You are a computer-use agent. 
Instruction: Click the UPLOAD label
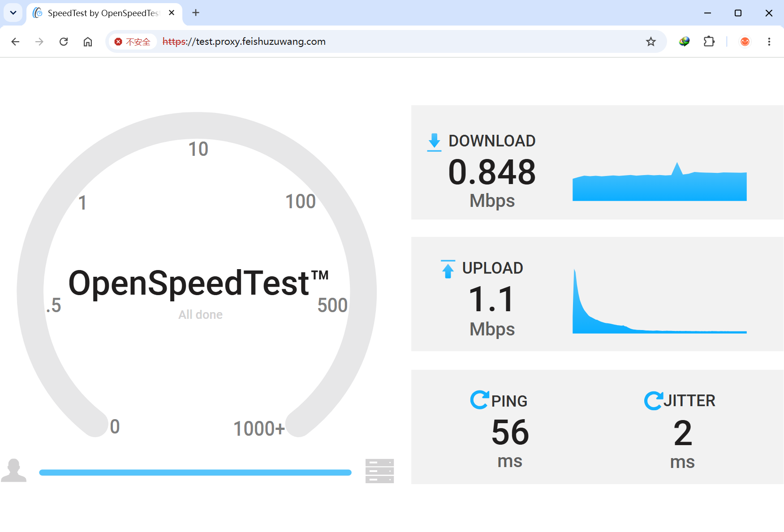(x=492, y=268)
